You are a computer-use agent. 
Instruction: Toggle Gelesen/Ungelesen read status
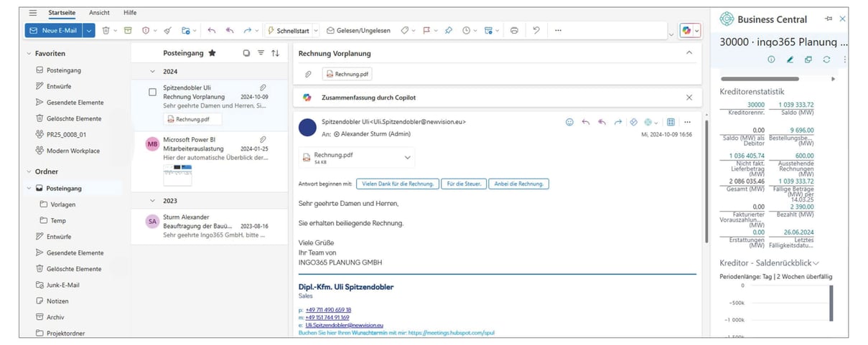point(358,30)
